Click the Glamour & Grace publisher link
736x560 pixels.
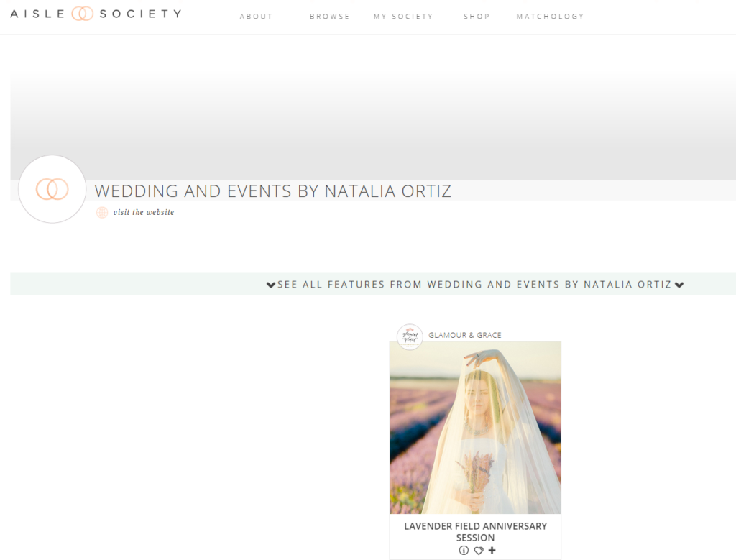(x=465, y=335)
